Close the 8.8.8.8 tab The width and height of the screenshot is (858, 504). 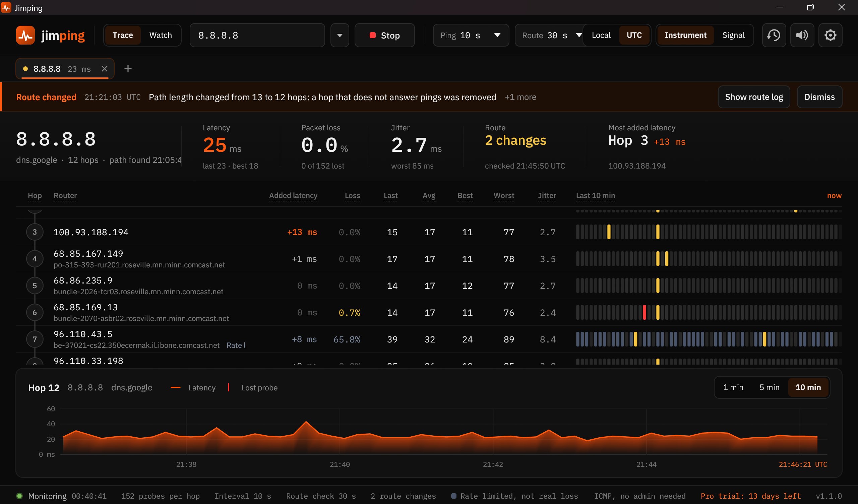pos(105,69)
